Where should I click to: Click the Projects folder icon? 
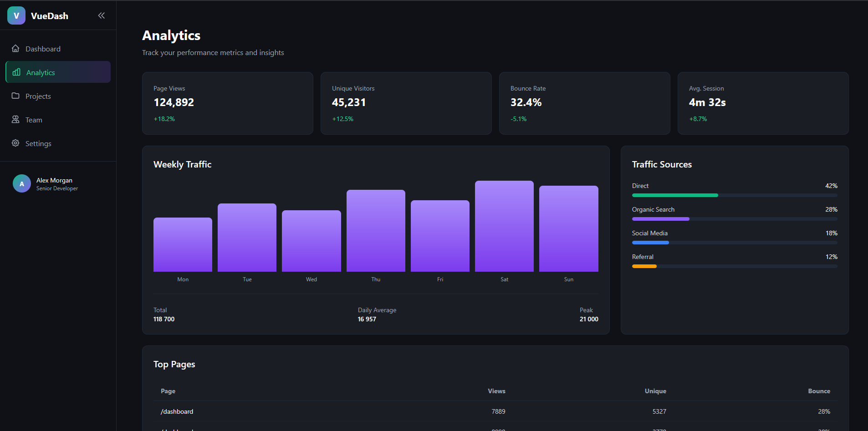pos(15,96)
